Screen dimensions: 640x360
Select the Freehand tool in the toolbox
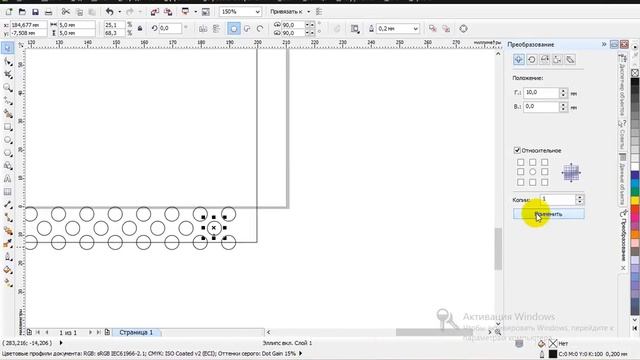tap(7, 100)
